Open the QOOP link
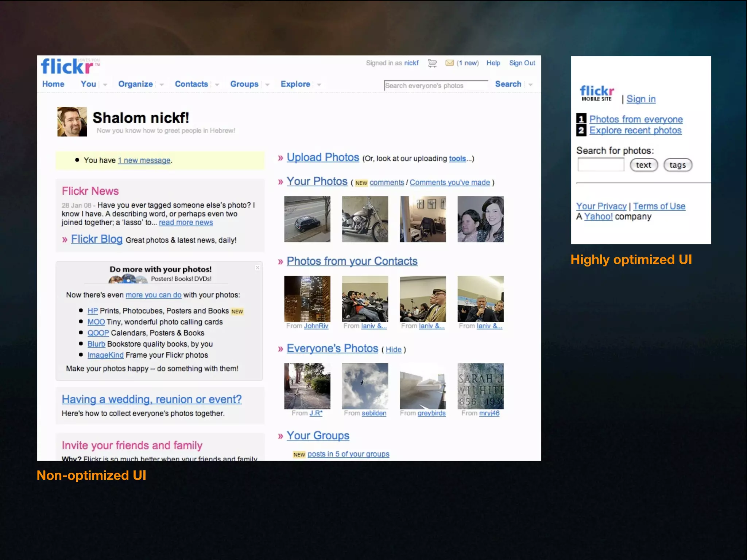747x560 pixels. point(98,333)
